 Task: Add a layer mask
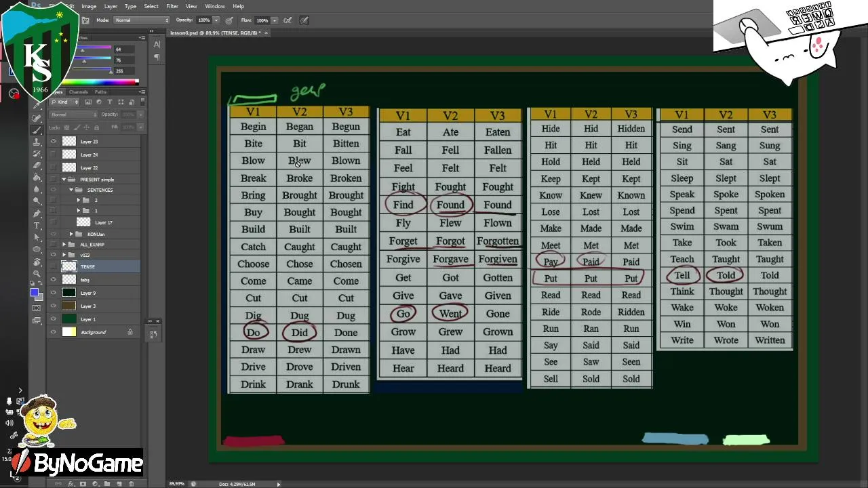pos(83,484)
